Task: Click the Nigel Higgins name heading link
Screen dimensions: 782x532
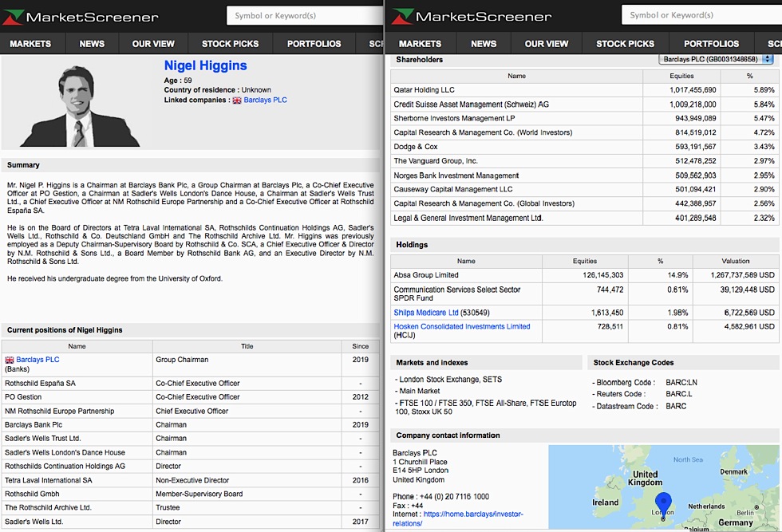Action: (x=206, y=66)
